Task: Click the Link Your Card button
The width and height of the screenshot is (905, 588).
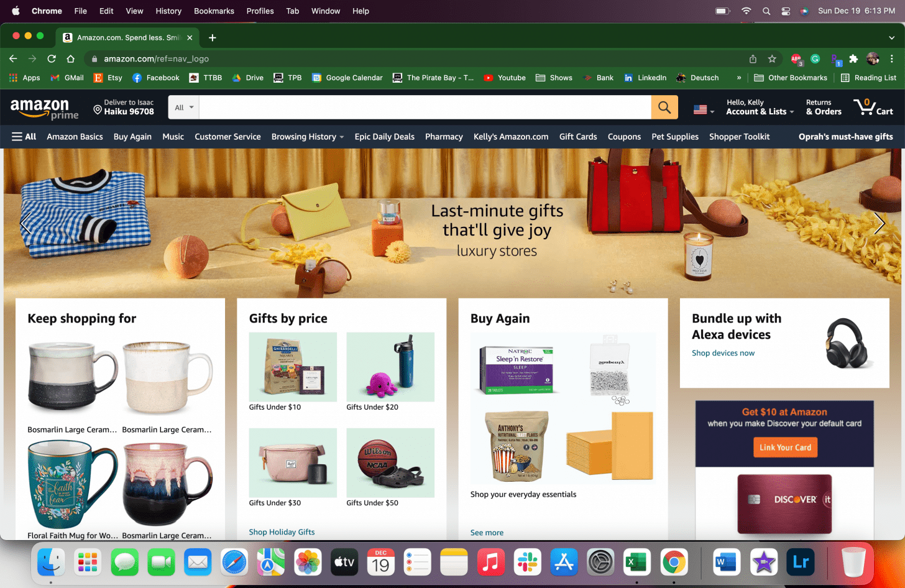Action: tap(785, 448)
